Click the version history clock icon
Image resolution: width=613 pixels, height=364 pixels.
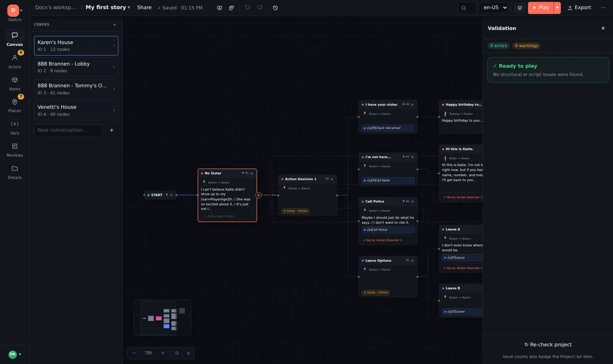pyautogui.click(x=275, y=8)
